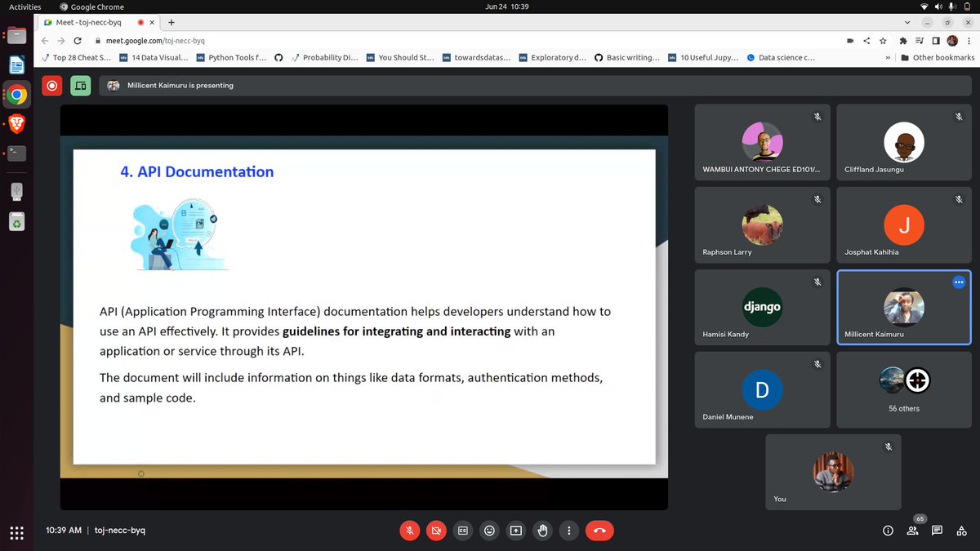980x551 pixels.
Task: Enable captions with the CC icon
Action: point(462,531)
